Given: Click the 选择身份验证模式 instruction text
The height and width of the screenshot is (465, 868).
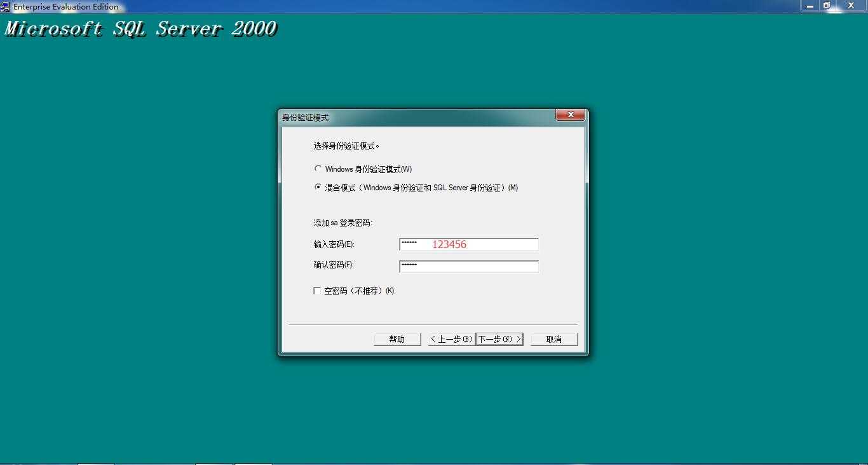Looking at the screenshot, I should pos(346,146).
